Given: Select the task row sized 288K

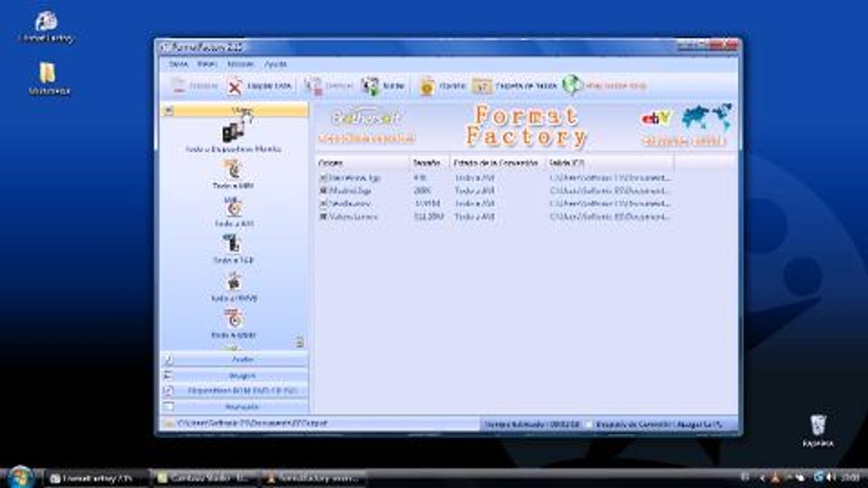Looking at the screenshot, I should pyautogui.click(x=495, y=190).
